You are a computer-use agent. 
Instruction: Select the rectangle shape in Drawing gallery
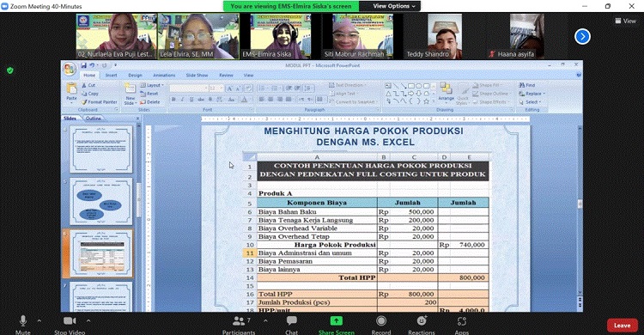click(410, 86)
